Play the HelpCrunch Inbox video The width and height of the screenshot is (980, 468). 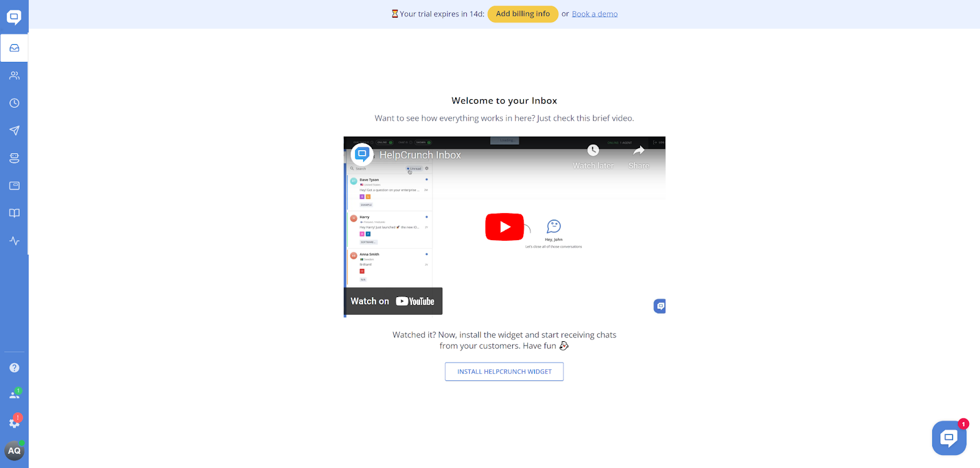point(504,227)
